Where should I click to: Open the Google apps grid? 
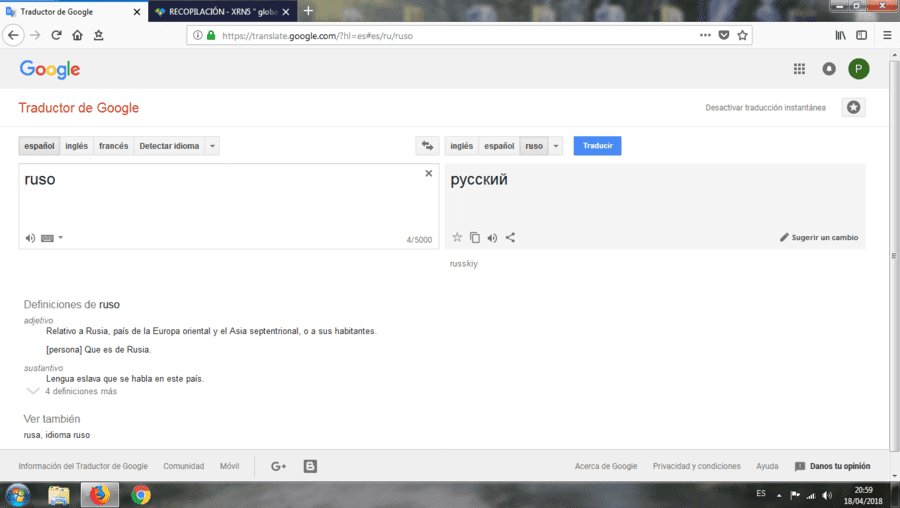coord(799,69)
